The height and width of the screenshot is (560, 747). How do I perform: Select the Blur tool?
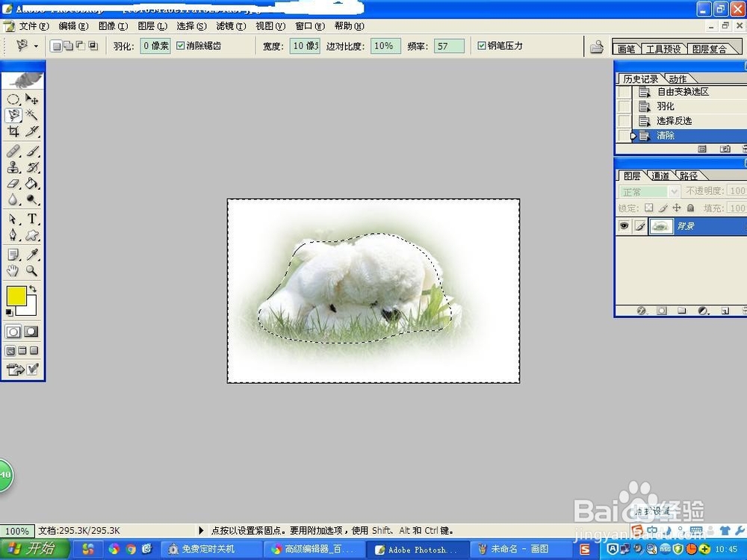[13, 199]
